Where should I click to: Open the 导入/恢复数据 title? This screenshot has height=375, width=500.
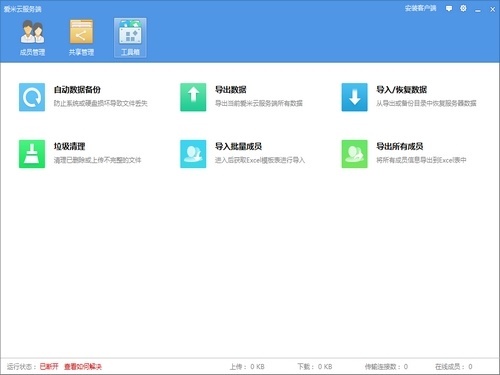point(402,90)
